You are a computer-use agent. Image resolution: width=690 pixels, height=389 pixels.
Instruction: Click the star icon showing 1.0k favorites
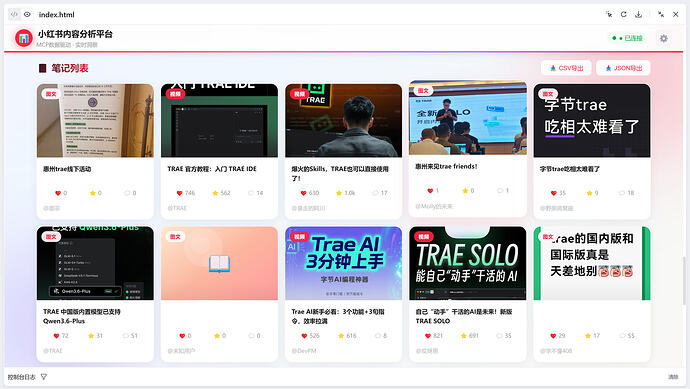click(339, 193)
